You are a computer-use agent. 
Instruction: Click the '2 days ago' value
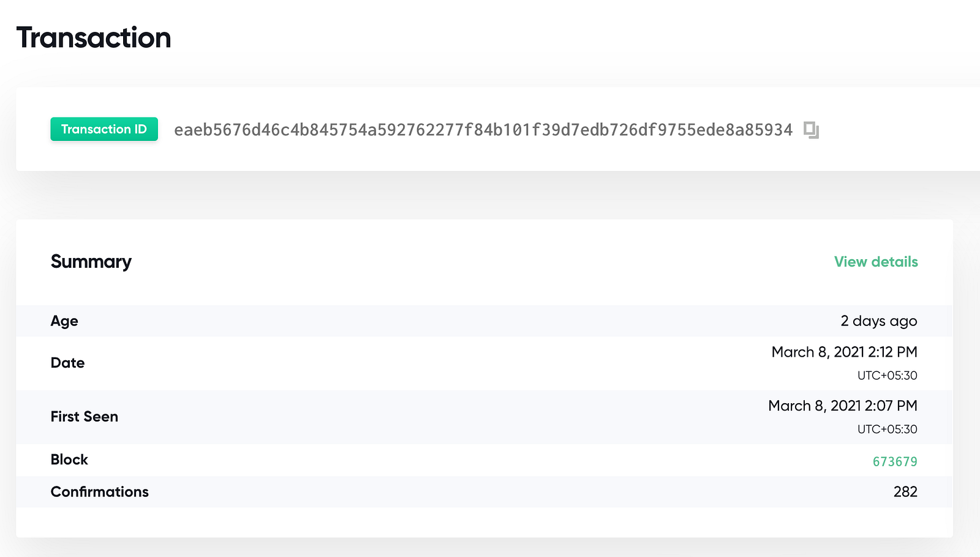pyautogui.click(x=878, y=321)
